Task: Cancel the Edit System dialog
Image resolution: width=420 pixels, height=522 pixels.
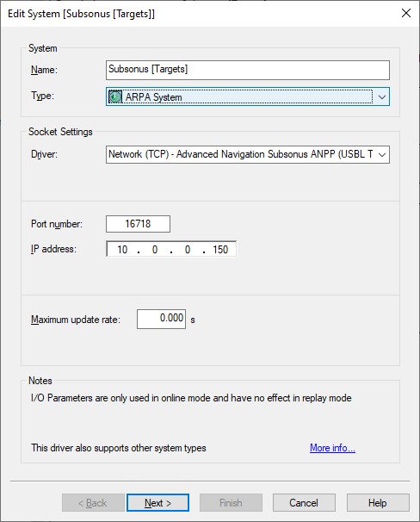Action: pos(304,502)
